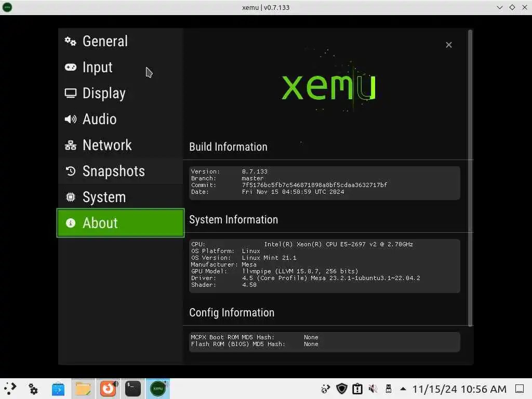Open the software store icon in taskbar
Screen dimensions: 532x399
58,389
